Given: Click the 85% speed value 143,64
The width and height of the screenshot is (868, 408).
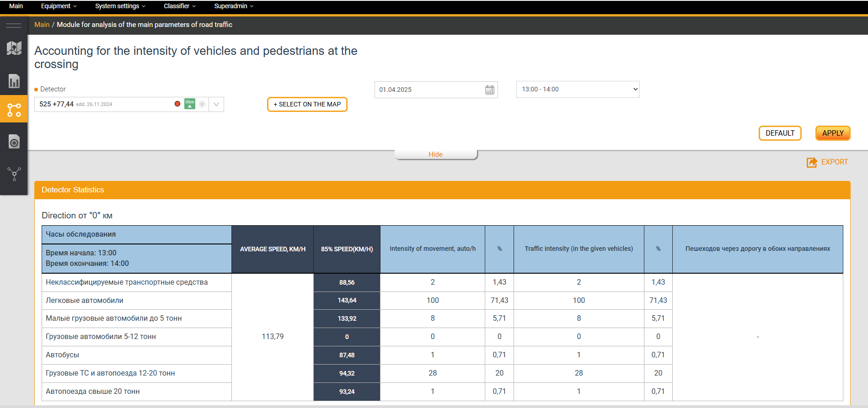Looking at the screenshot, I should [x=347, y=301].
